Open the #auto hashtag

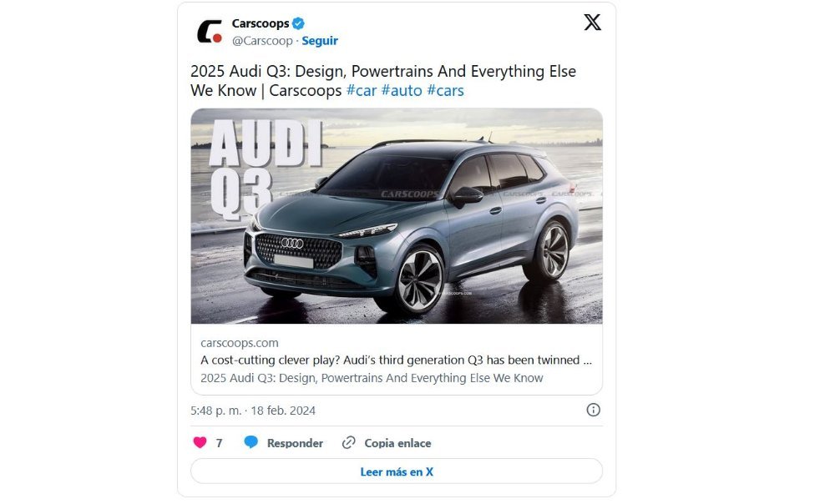pyautogui.click(x=402, y=90)
